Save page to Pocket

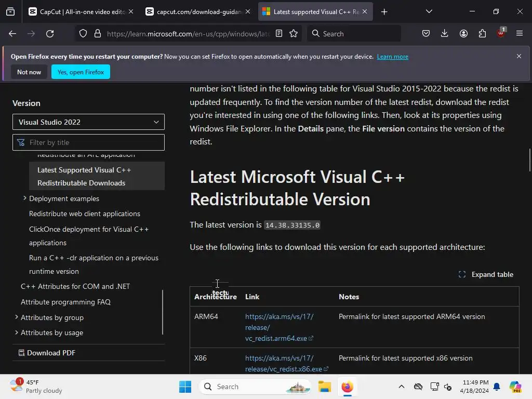point(426,34)
